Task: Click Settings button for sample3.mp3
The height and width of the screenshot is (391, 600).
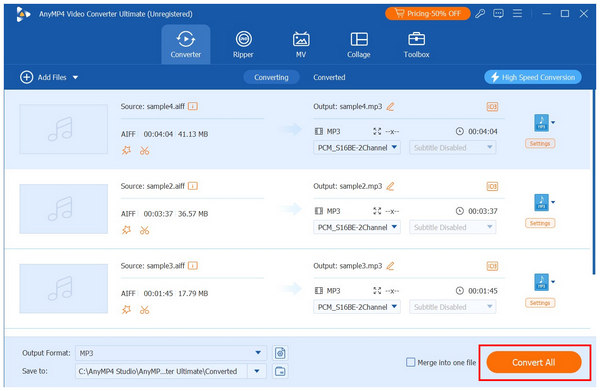Action: [x=540, y=303]
